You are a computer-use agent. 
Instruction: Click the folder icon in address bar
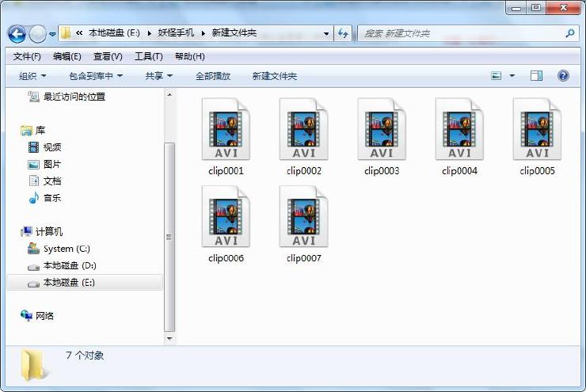(66, 33)
